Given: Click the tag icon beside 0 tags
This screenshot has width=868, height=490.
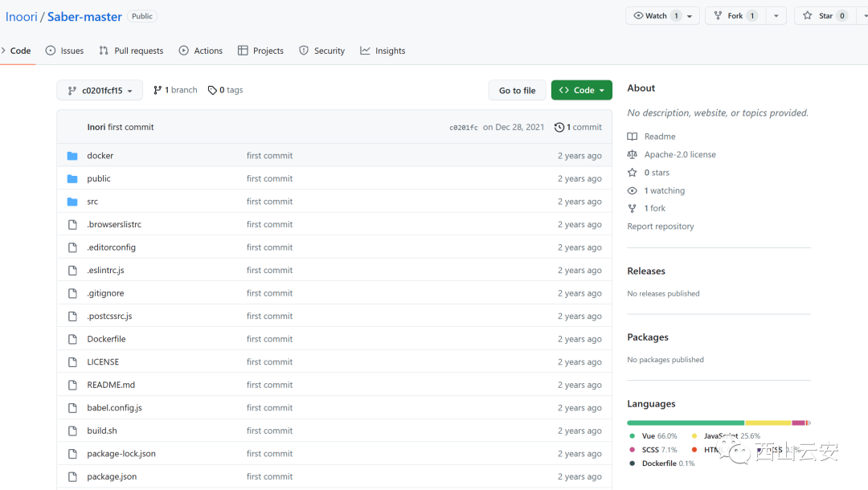Looking at the screenshot, I should click(x=212, y=90).
